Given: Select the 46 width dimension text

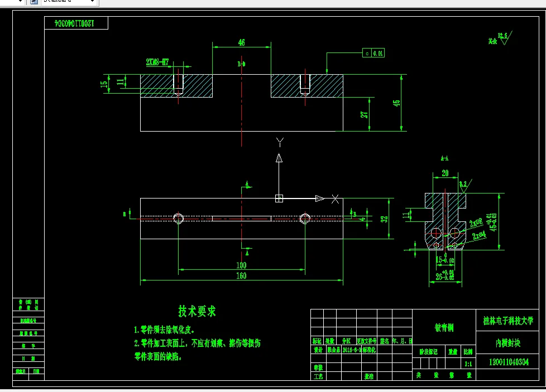Looking at the screenshot, I should click(241, 42).
